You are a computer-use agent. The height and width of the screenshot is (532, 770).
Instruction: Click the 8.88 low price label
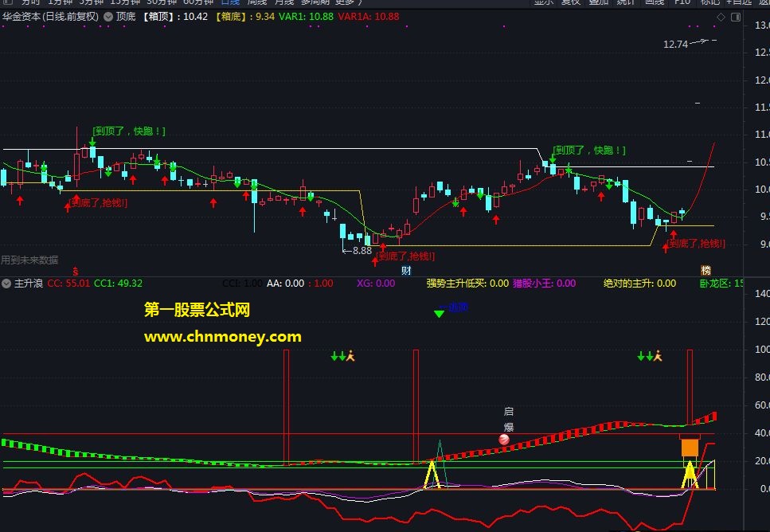coord(362,251)
